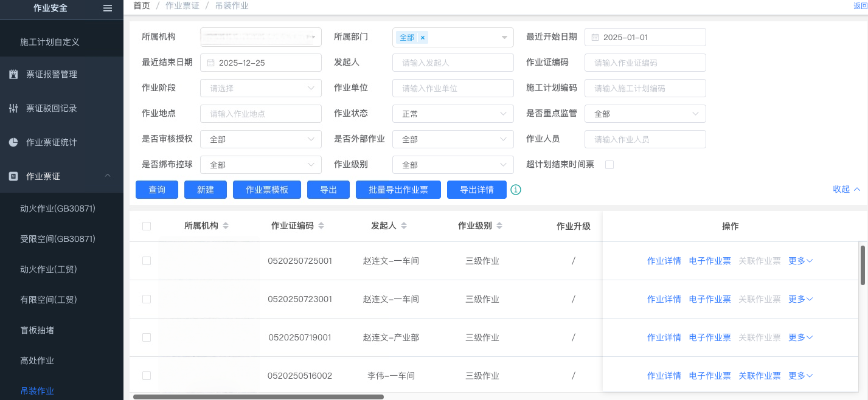This screenshot has width=868, height=400.
Task: Click the 票证驳回记录 sliders icon
Action: (13, 108)
